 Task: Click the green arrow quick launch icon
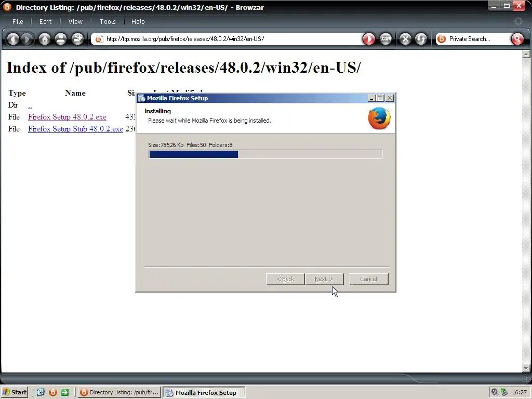click(65, 392)
